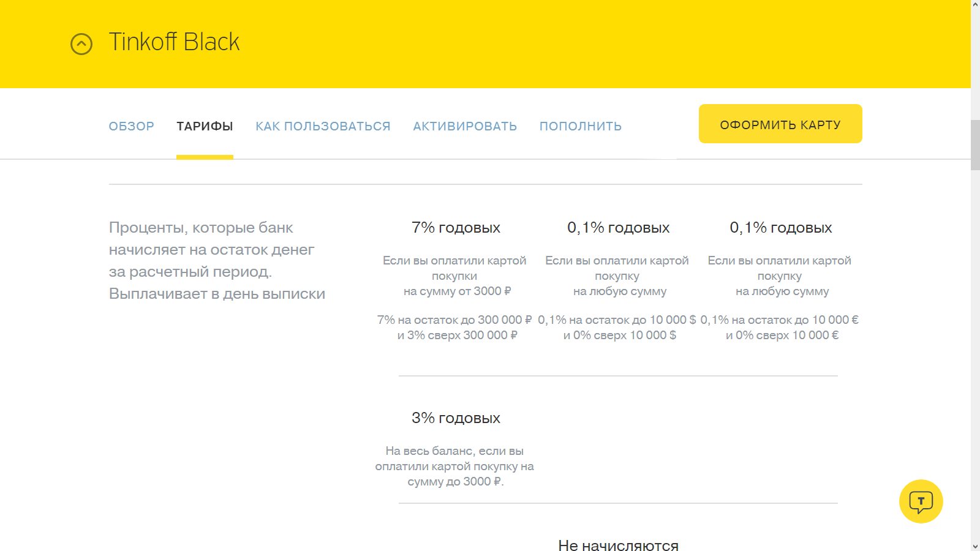The width and height of the screenshot is (980, 551).
Task: Open the КАК ПОЛЬЗОВАТЬСЯ tab
Action: [323, 126]
